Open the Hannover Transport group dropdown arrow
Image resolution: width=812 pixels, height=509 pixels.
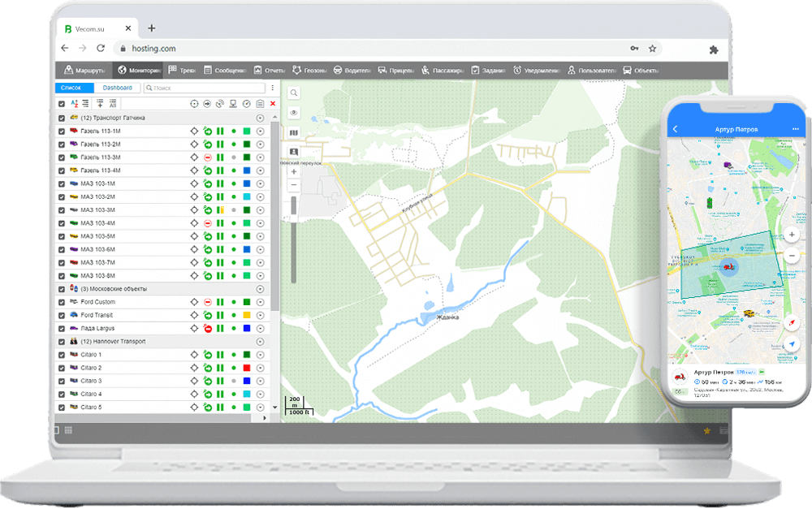click(x=260, y=342)
